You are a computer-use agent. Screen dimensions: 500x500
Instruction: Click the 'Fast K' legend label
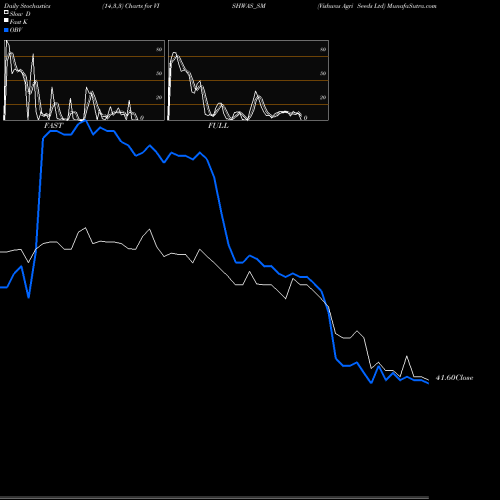pos(19,22)
